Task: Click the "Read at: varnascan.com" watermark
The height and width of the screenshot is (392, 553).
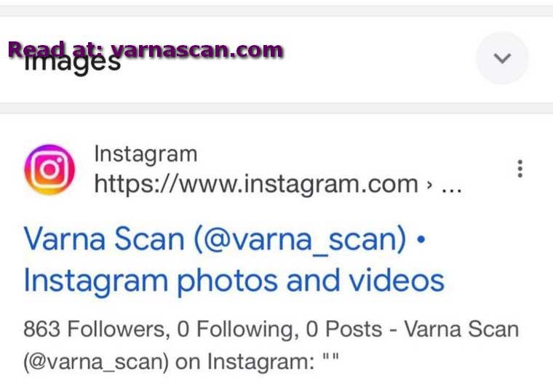Action: (x=146, y=49)
